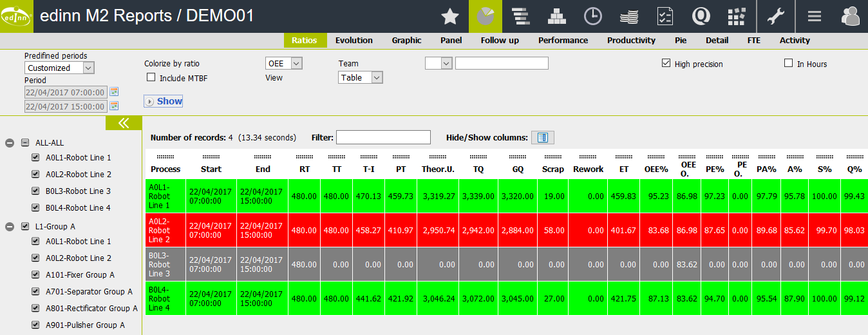
Task: Uncheck A701-Separator Group A checkbox
Action: coord(36,291)
